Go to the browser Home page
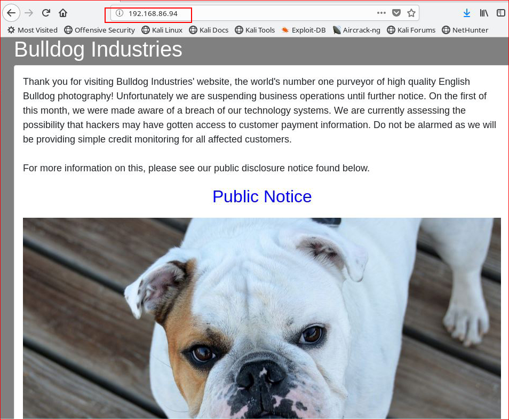Image resolution: width=509 pixels, height=420 pixels. point(63,13)
